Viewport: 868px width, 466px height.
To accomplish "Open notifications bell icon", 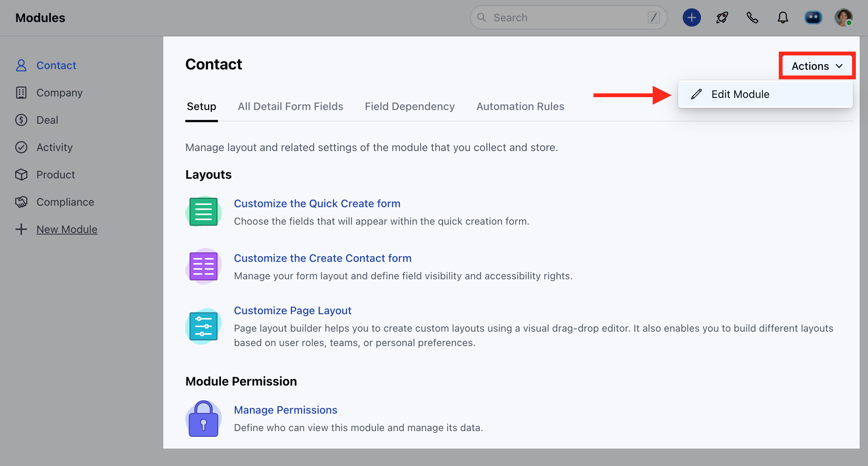I will [x=783, y=17].
